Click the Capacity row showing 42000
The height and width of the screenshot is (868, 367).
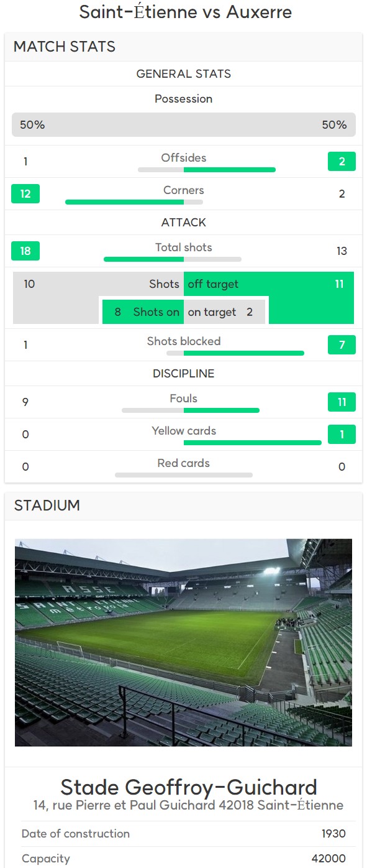pos(183,859)
